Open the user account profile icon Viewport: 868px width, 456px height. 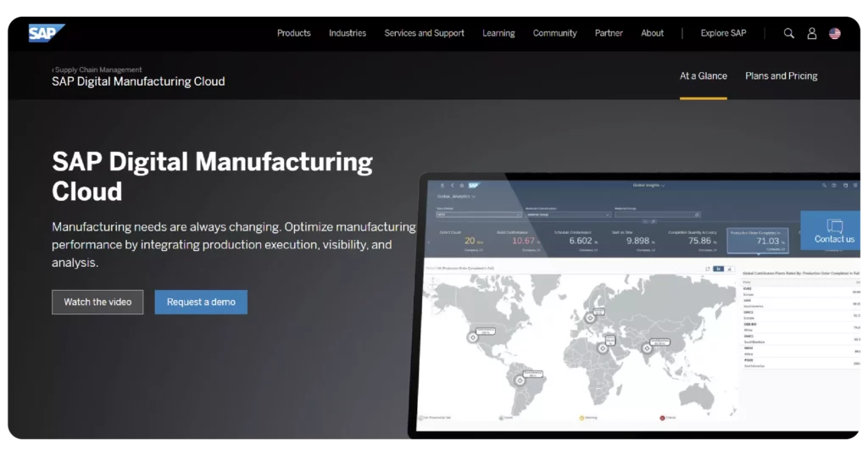coord(811,33)
